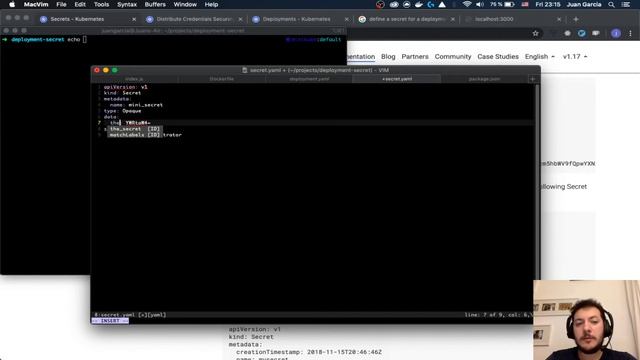The width and height of the screenshot is (640, 360).
Task: Click the US flag input source icon
Action: tap(525, 4)
